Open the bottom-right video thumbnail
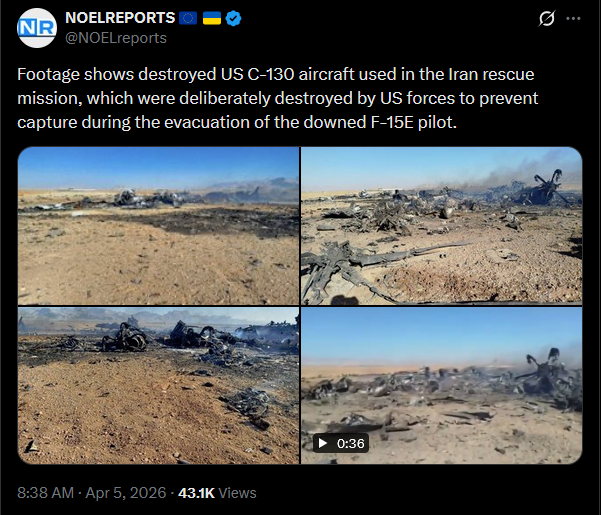The image size is (601, 515). click(x=442, y=385)
